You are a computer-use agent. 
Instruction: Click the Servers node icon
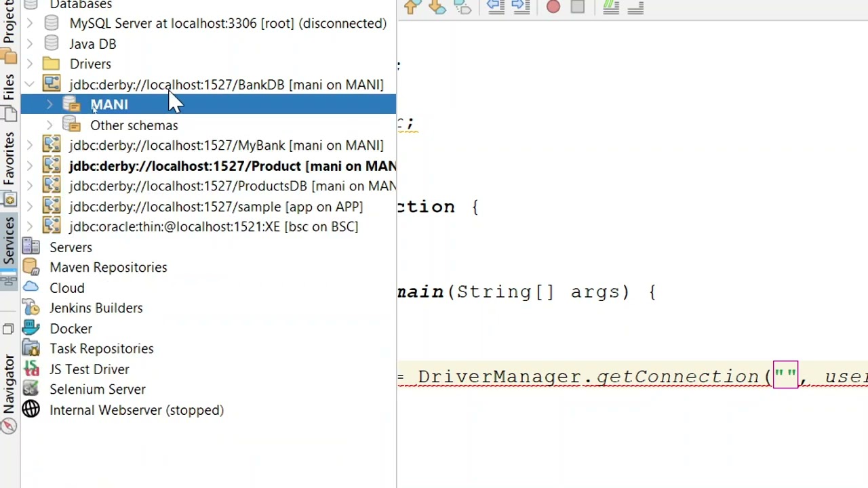31,247
